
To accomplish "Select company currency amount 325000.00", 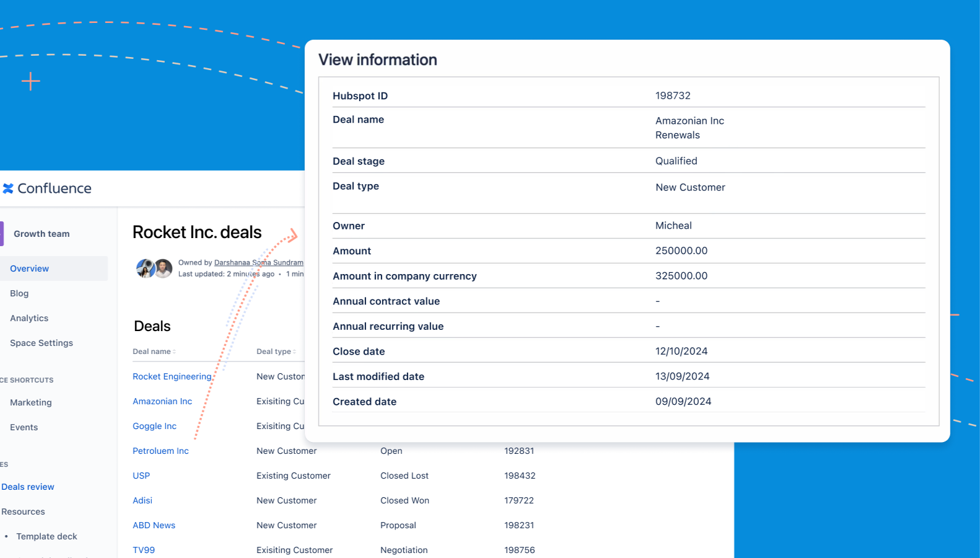I will 681,276.
